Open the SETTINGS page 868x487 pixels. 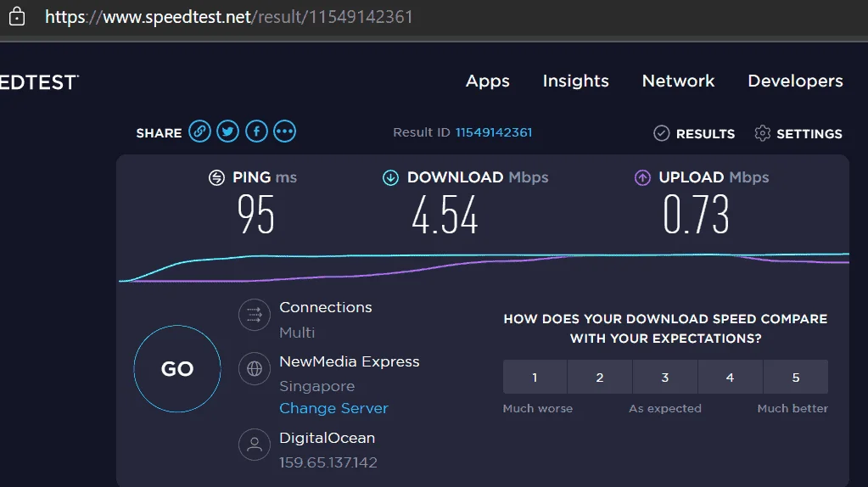click(x=809, y=134)
